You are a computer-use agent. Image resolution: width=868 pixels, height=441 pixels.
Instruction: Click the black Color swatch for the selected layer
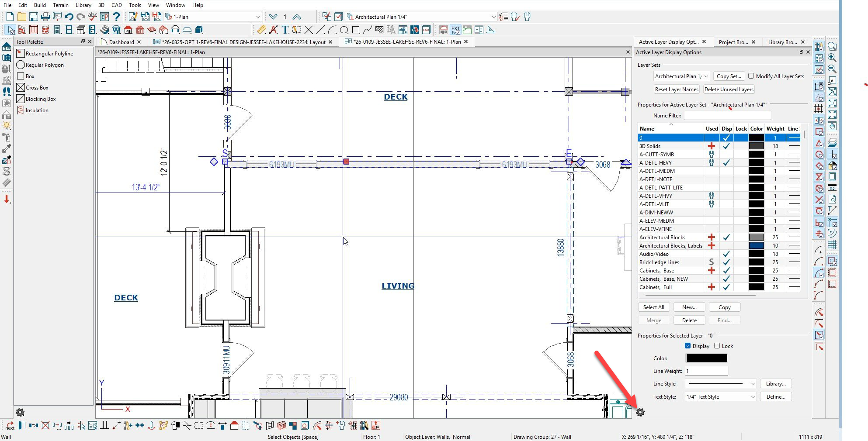[x=707, y=358]
